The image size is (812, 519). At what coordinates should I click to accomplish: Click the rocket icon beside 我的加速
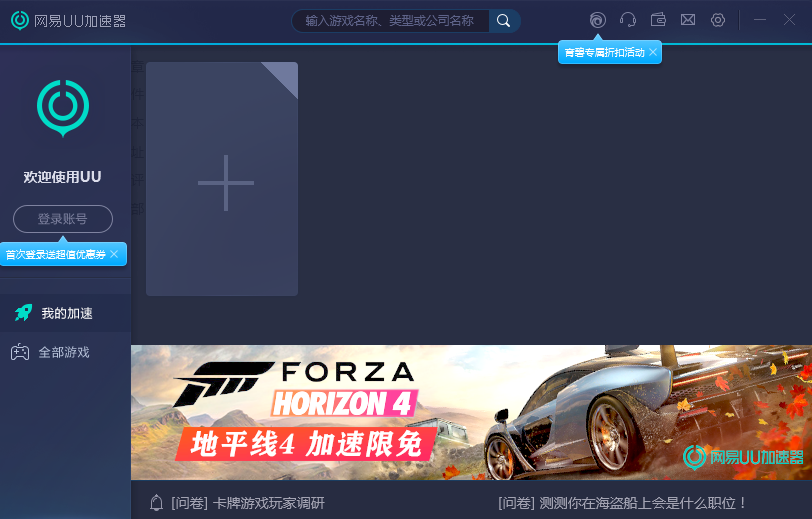pyautogui.click(x=23, y=313)
